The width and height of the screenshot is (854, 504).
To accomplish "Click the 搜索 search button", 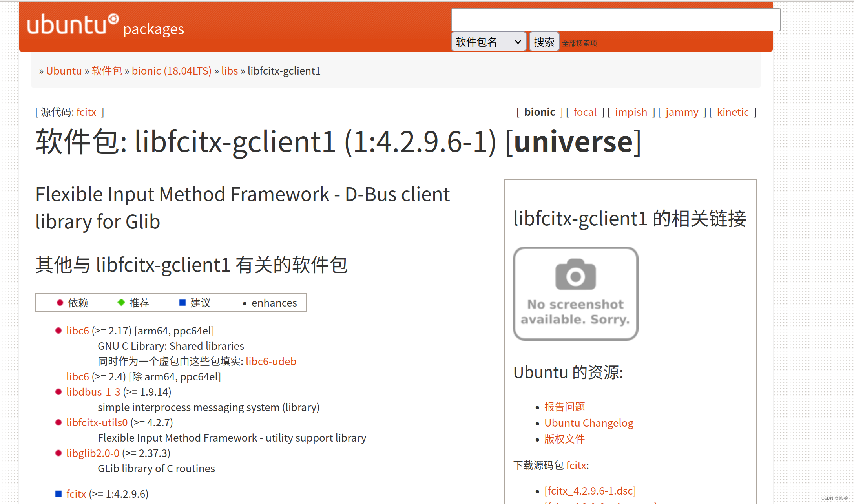I will pos(544,42).
